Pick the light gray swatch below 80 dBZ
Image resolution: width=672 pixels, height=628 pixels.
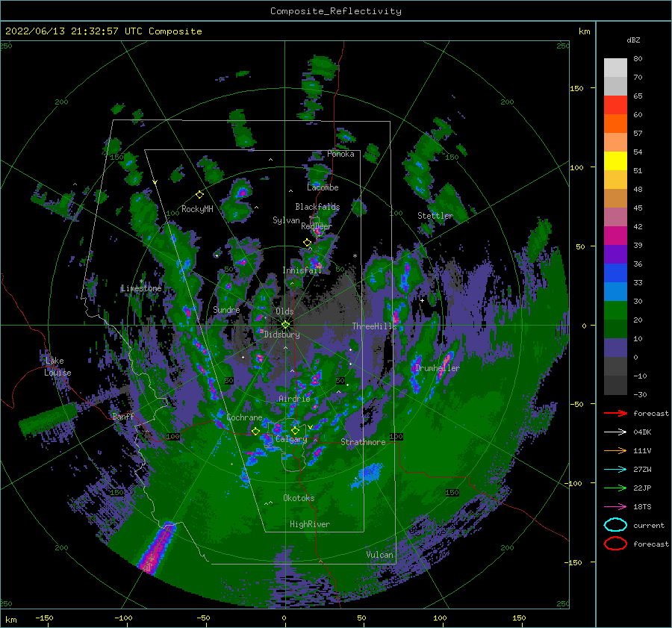tap(615, 68)
